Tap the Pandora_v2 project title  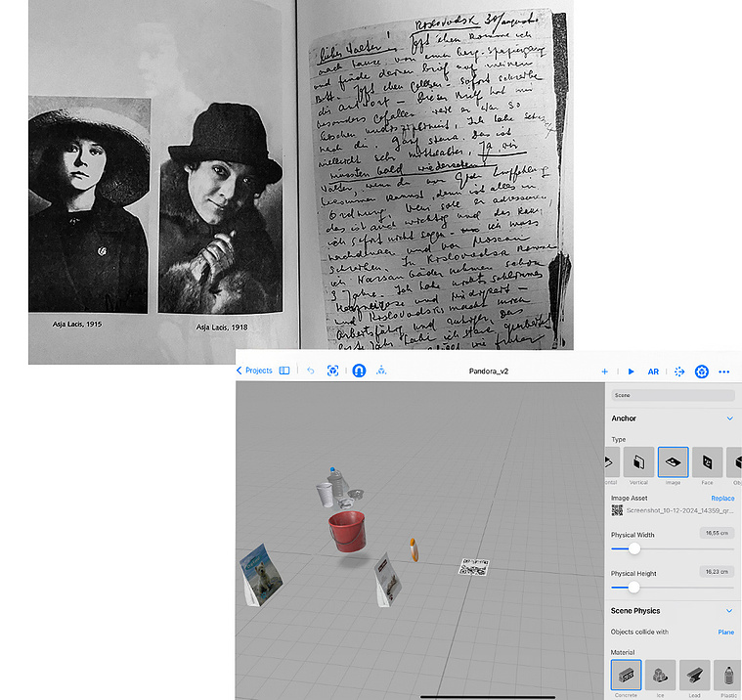pyautogui.click(x=489, y=372)
